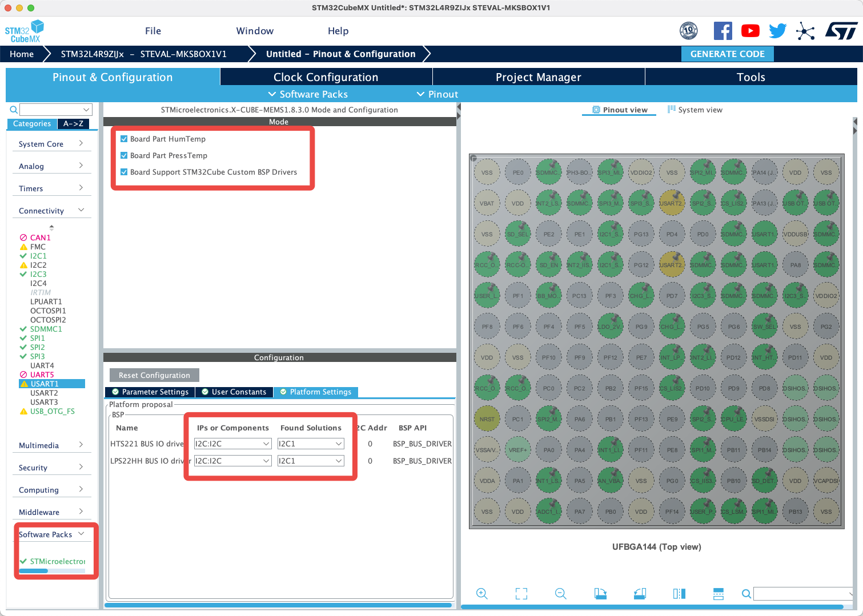Viewport: 863px width, 616px height.
Task: Expand the System Core category
Action: coord(51,144)
